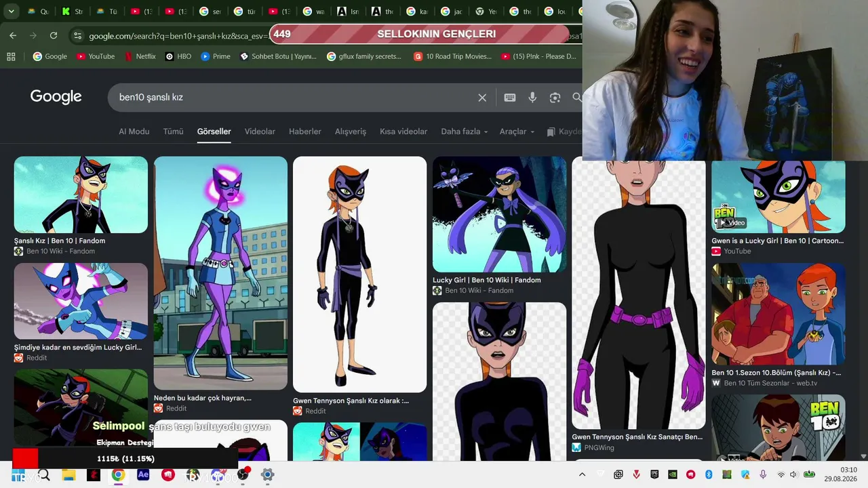868x488 pixels.
Task: Open the apps grid in bookmarks bar
Action: pos(11,56)
